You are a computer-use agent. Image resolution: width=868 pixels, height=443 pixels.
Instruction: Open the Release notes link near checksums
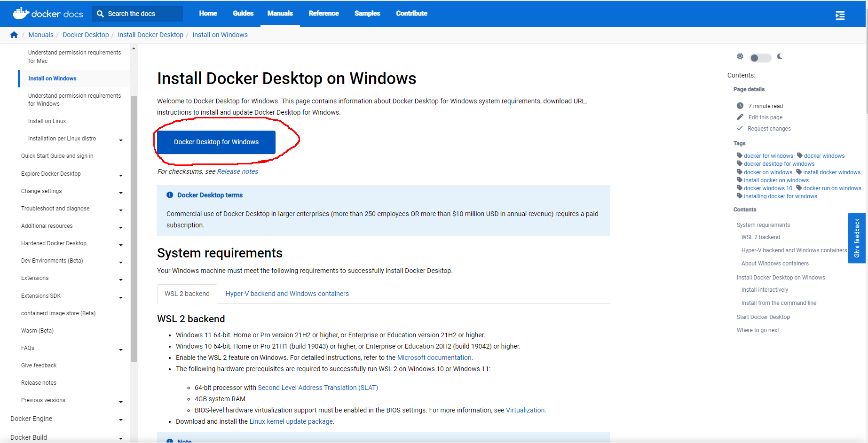point(237,171)
